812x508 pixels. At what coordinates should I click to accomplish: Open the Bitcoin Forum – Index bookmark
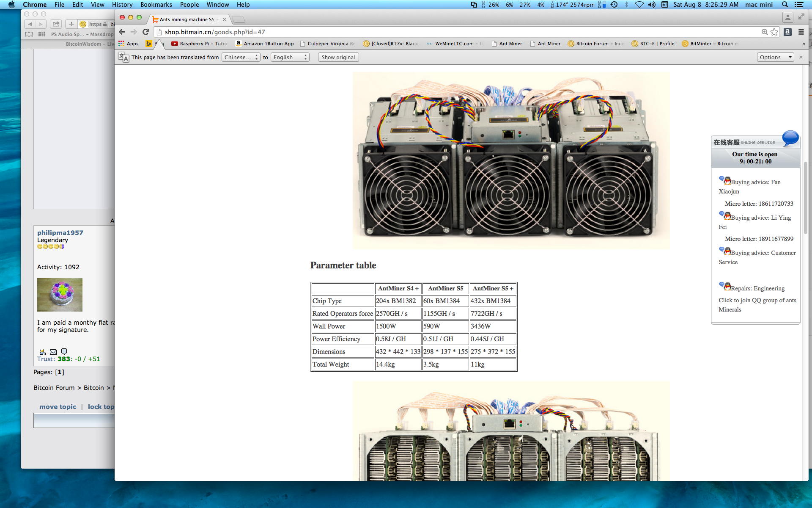pos(595,44)
